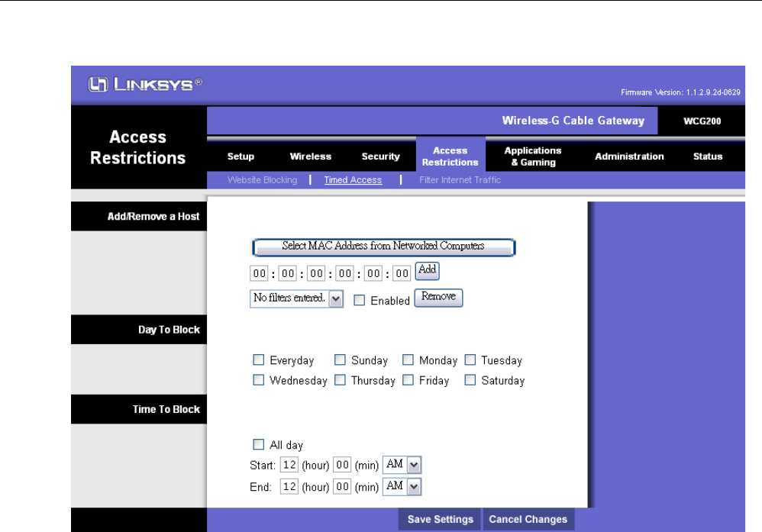
Task: Click the Start hour field
Action: pos(289,465)
